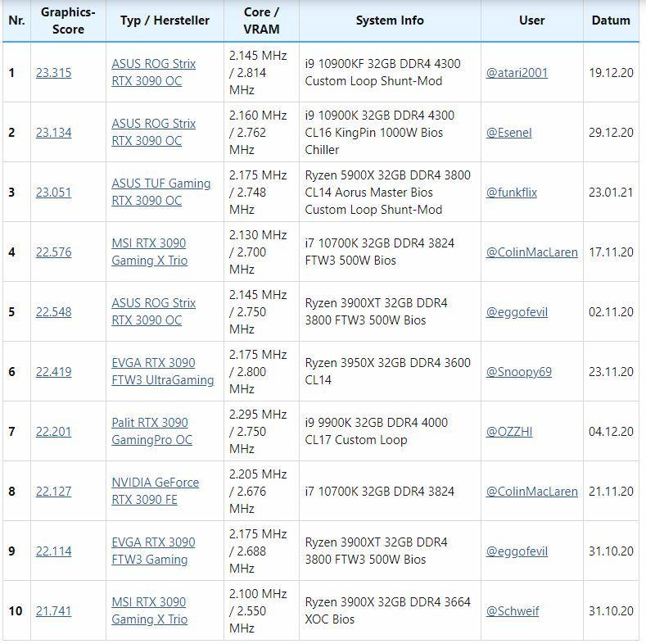
Task: Open score link 22.127
Action: click(x=53, y=492)
